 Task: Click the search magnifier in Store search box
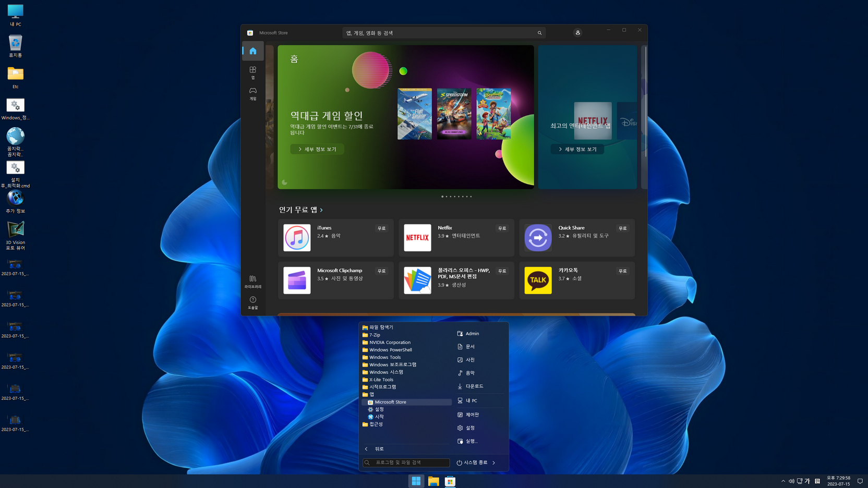point(539,33)
